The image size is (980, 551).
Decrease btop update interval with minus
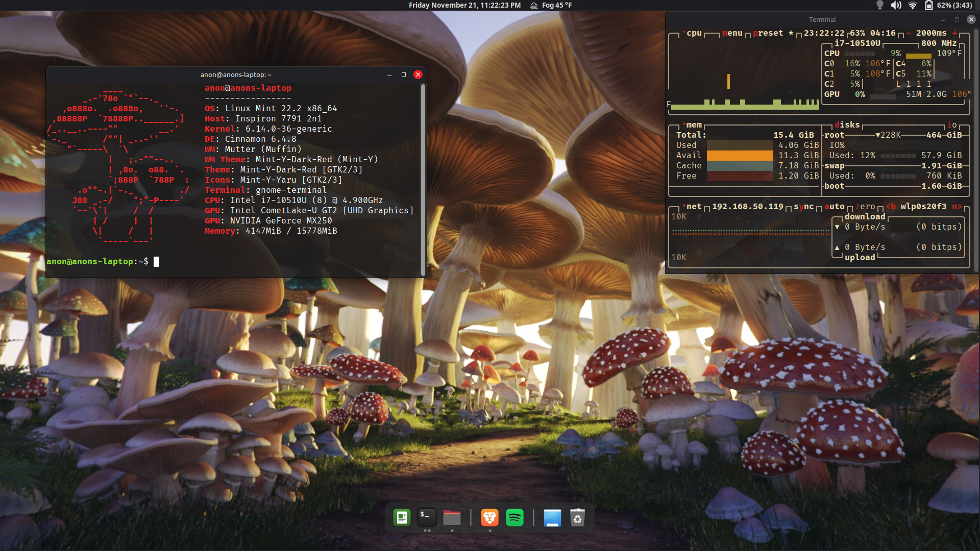pyautogui.click(x=909, y=33)
